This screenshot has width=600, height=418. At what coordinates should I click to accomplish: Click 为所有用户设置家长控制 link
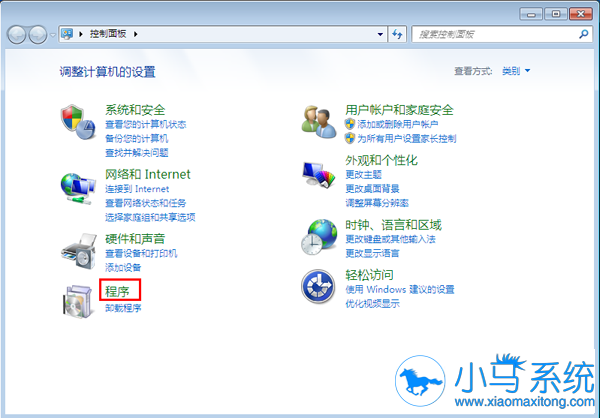coord(406,139)
